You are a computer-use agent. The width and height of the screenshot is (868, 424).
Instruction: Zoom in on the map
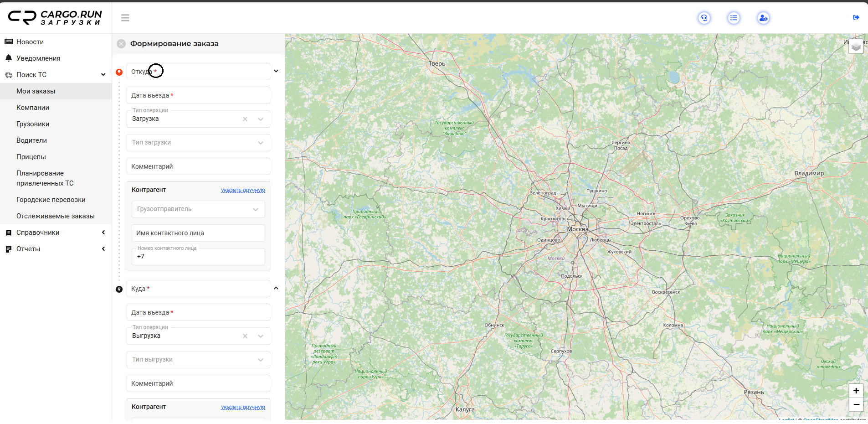[856, 391]
